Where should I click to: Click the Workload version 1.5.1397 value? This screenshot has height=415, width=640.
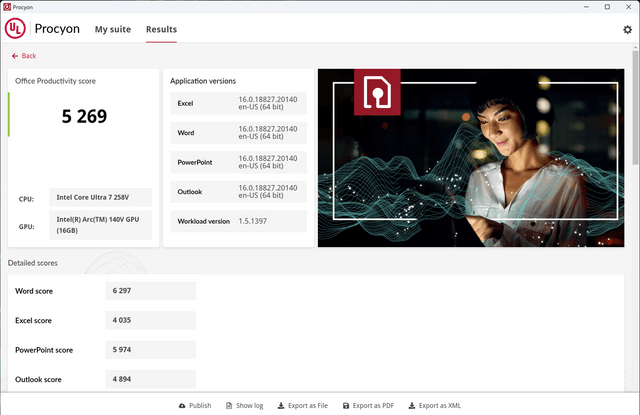pos(253,221)
